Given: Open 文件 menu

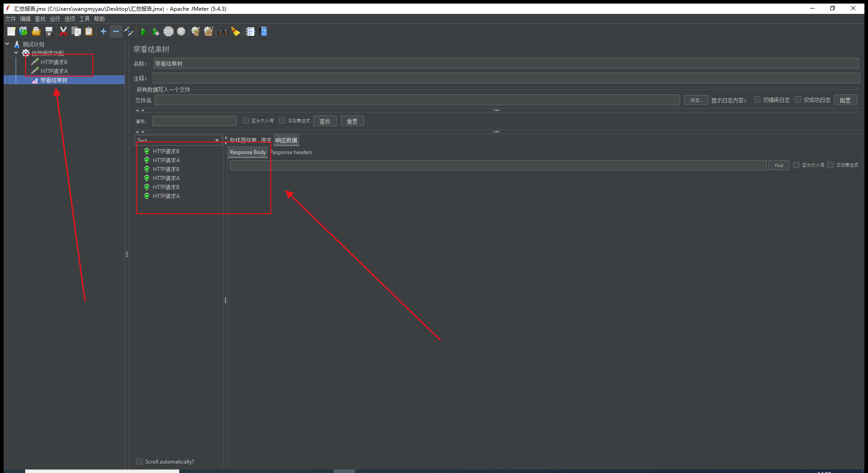Looking at the screenshot, I should [x=10, y=19].
